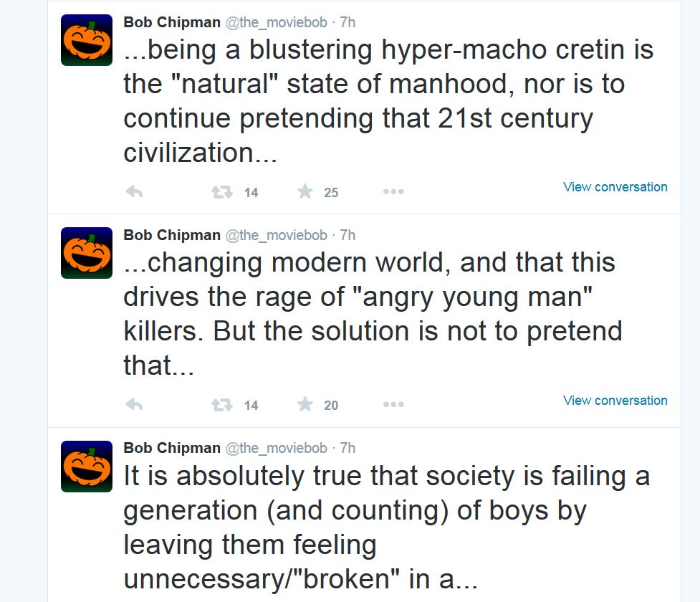Image resolution: width=700 pixels, height=602 pixels.
Task: Open pumpkin avatar on the first tweet
Action: [87, 40]
